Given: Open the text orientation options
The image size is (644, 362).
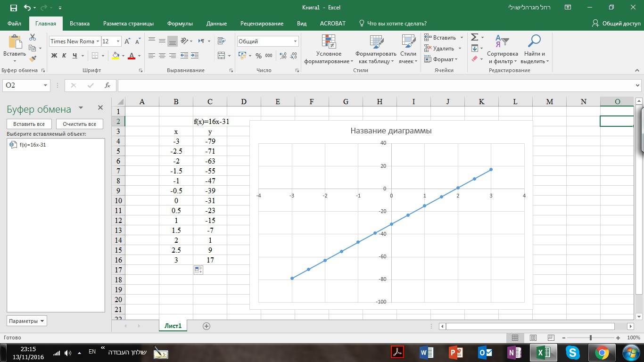Looking at the screenshot, I should pyautogui.click(x=184, y=41).
